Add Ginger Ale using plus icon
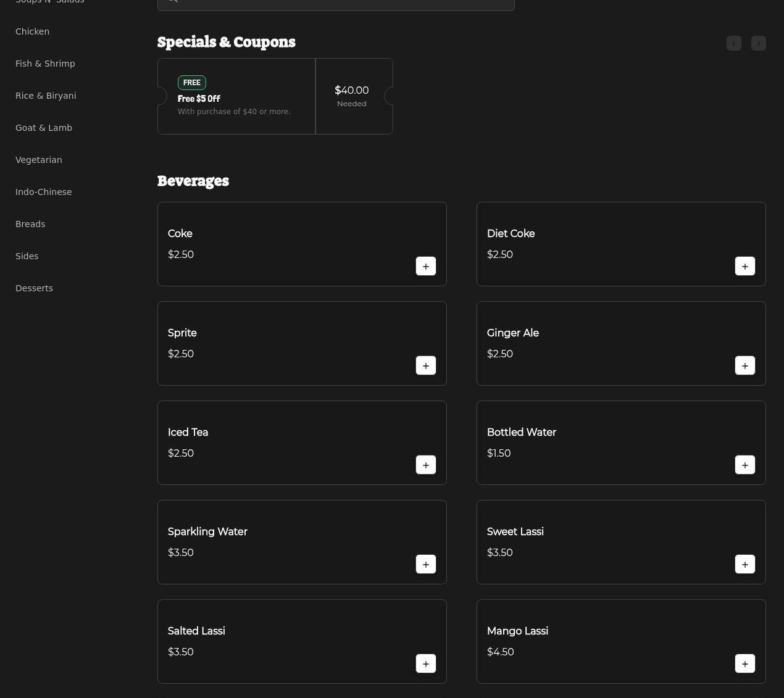The height and width of the screenshot is (698, 784). pyautogui.click(x=745, y=365)
